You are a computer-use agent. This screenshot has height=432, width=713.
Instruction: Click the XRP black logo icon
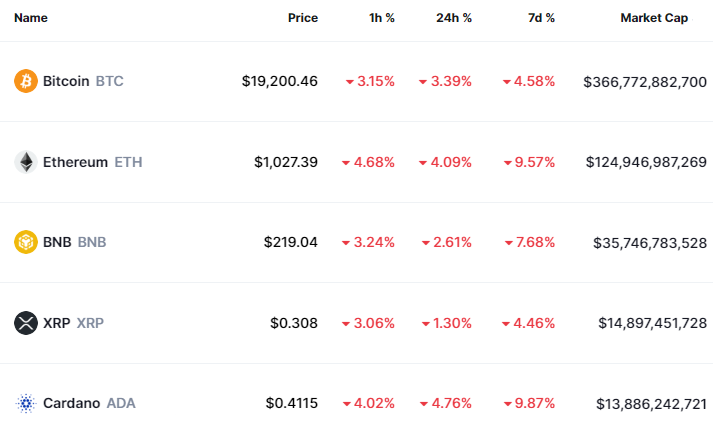[x=26, y=323]
